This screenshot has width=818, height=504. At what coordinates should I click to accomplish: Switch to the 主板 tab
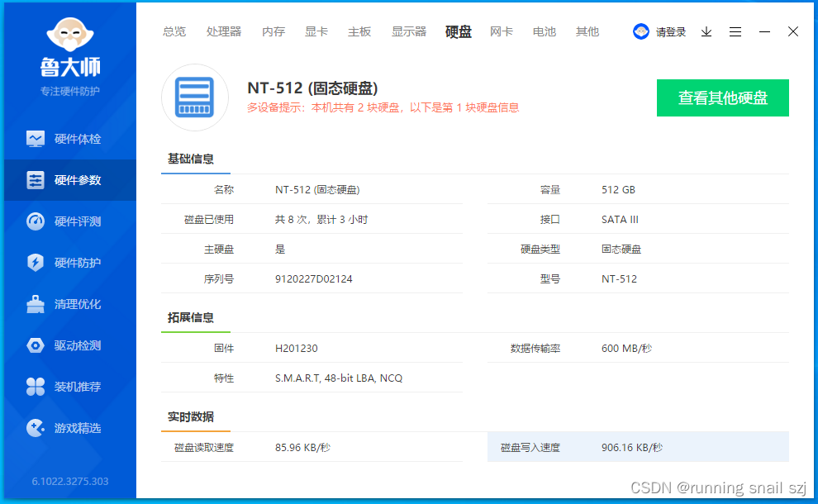click(359, 32)
